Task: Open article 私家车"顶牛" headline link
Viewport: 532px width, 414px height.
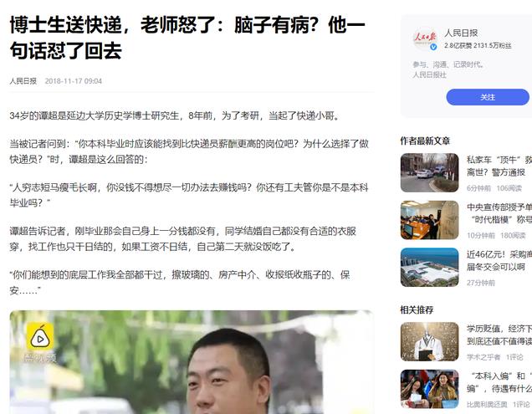Action: (499, 166)
